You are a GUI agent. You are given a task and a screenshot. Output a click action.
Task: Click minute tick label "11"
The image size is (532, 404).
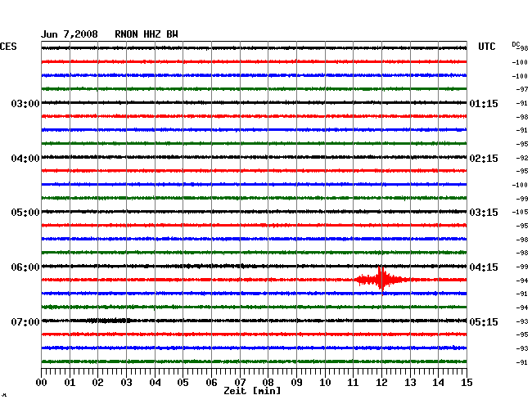tap(353, 382)
